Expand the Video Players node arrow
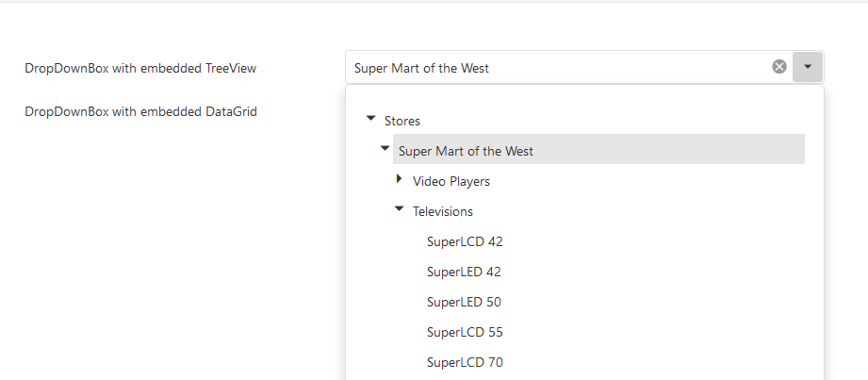Viewport: 868px width, 380px height. coord(399,179)
